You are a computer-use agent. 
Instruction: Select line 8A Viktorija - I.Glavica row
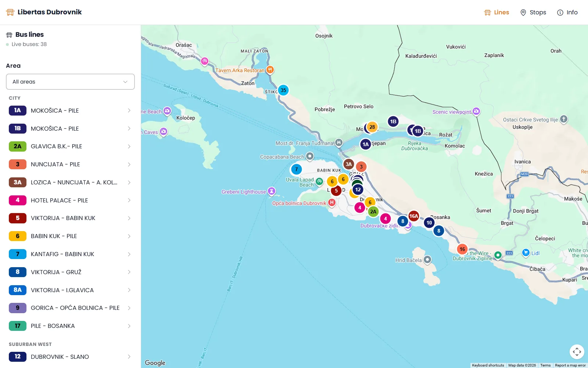click(70, 290)
